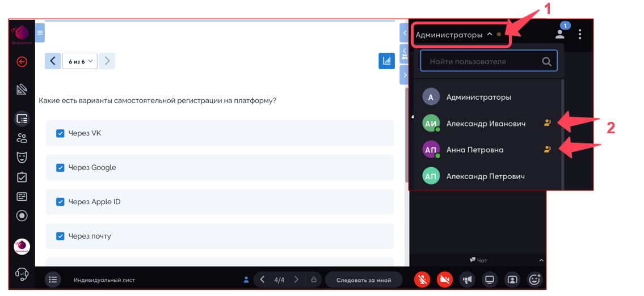Screen dimensions: 644x296
Task: Open quiz statistics chart button
Action: pyautogui.click(x=386, y=61)
